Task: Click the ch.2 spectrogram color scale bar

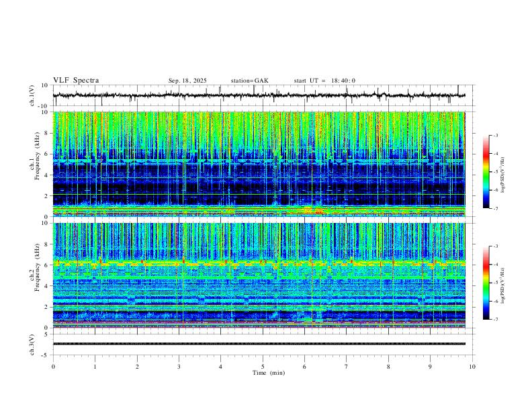Action: (x=486, y=283)
